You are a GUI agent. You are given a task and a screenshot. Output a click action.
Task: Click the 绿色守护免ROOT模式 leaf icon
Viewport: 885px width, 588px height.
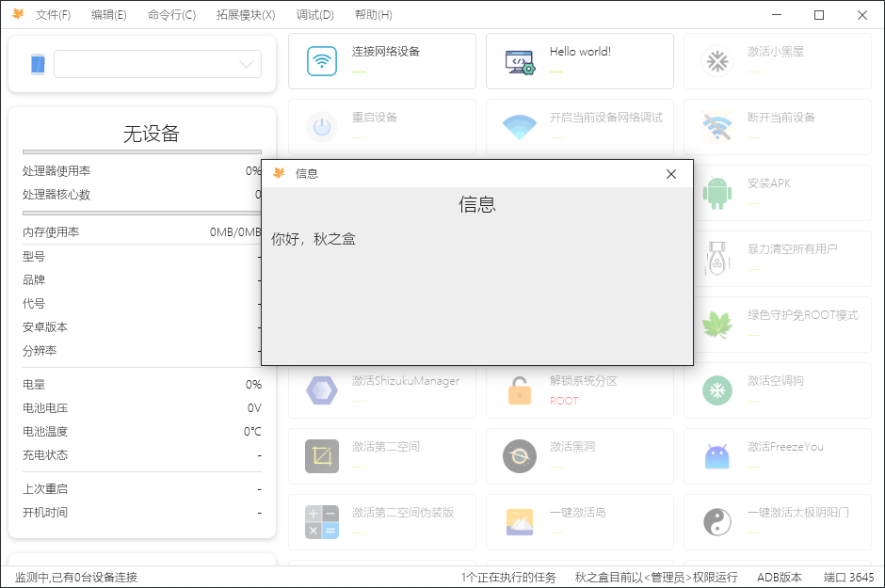717,325
